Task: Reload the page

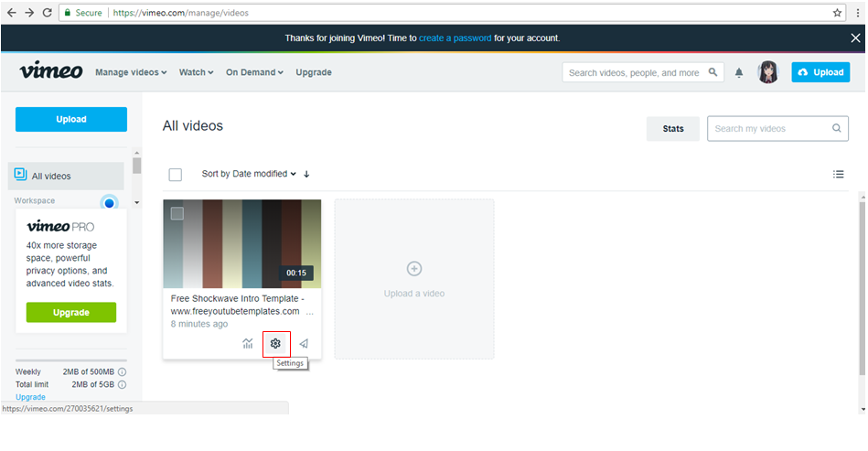Action: coord(47,13)
